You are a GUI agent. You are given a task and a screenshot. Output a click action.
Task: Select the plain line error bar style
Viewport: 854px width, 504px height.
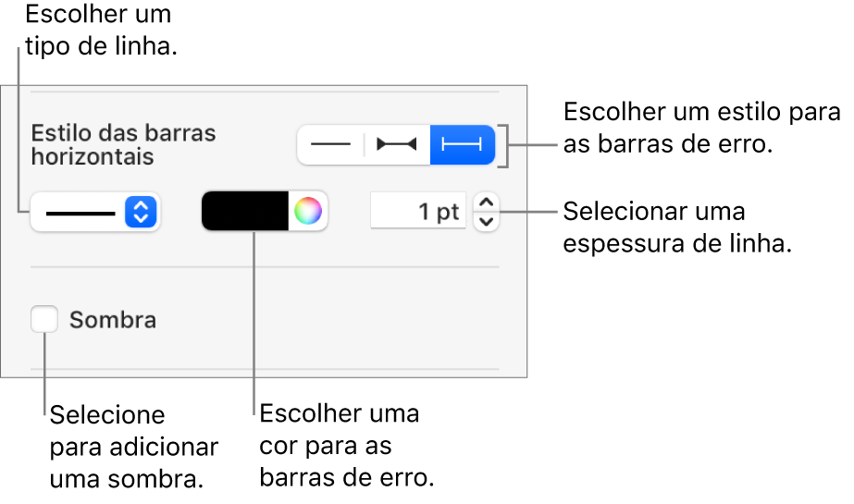coord(330,144)
